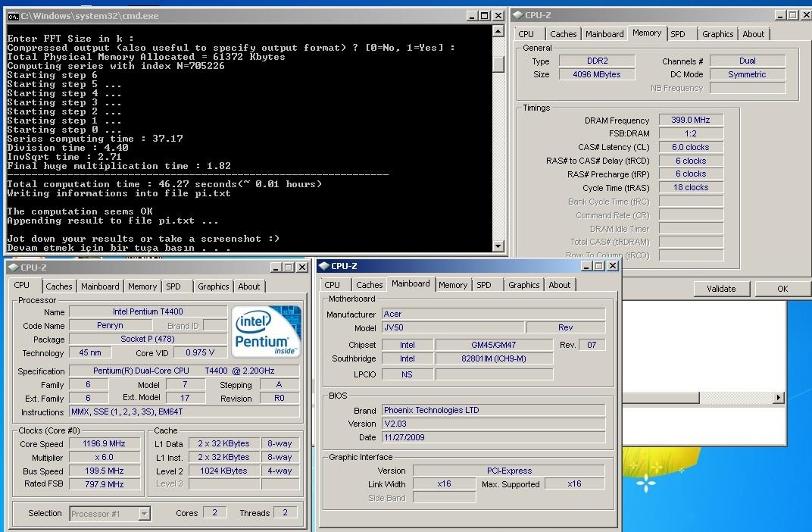The height and width of the screenshot is (532, 812).
Task: Click Total computation time line in cmd
Action: pyautogui.click(x=164, y=184)
